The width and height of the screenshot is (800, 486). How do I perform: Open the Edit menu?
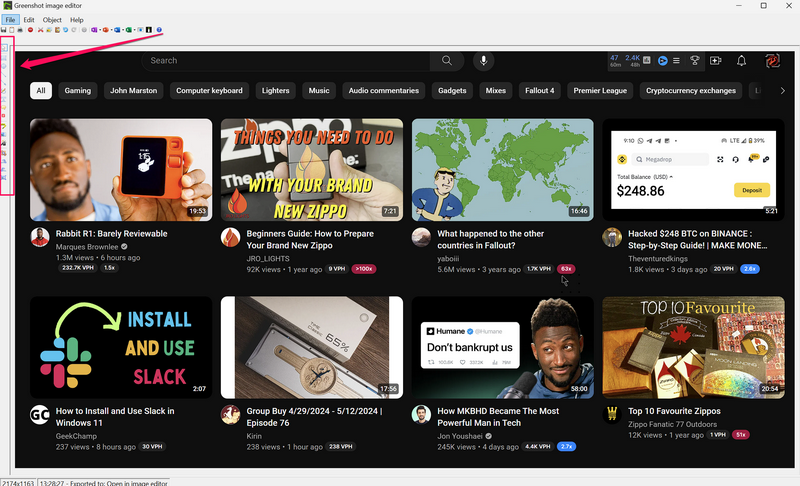29,19
